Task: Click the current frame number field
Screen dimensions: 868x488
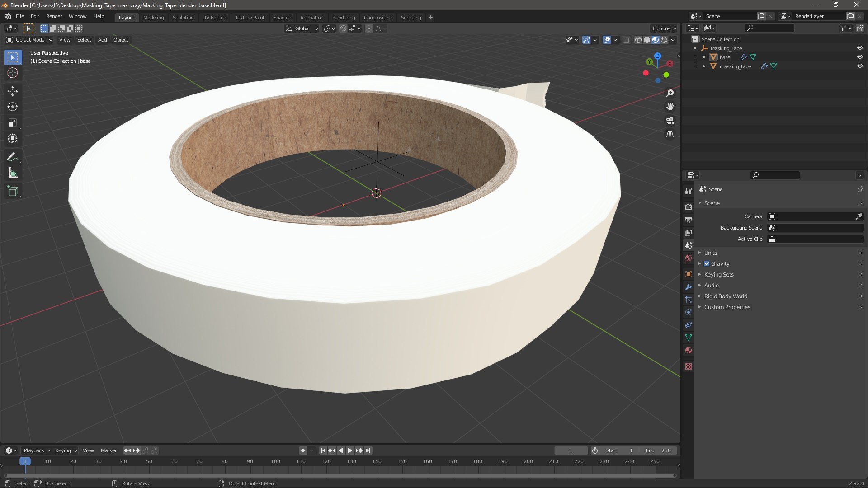Action: coord(571,450)
